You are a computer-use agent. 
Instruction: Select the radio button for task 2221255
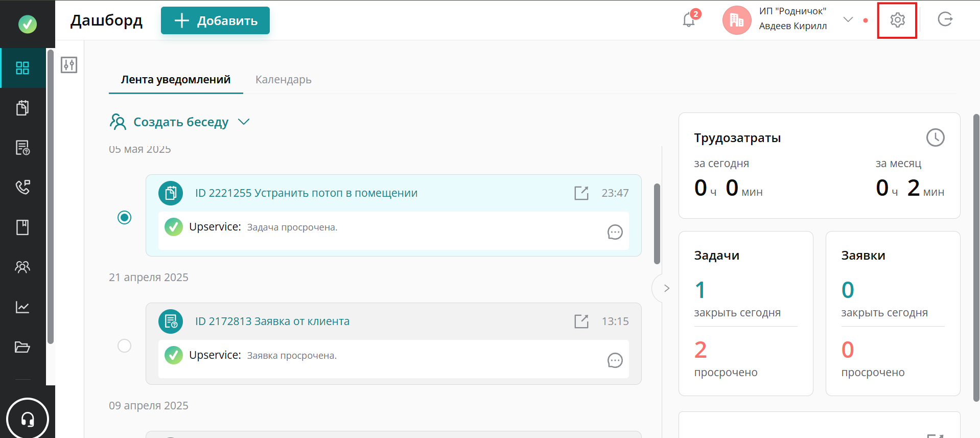click(124, 217)
